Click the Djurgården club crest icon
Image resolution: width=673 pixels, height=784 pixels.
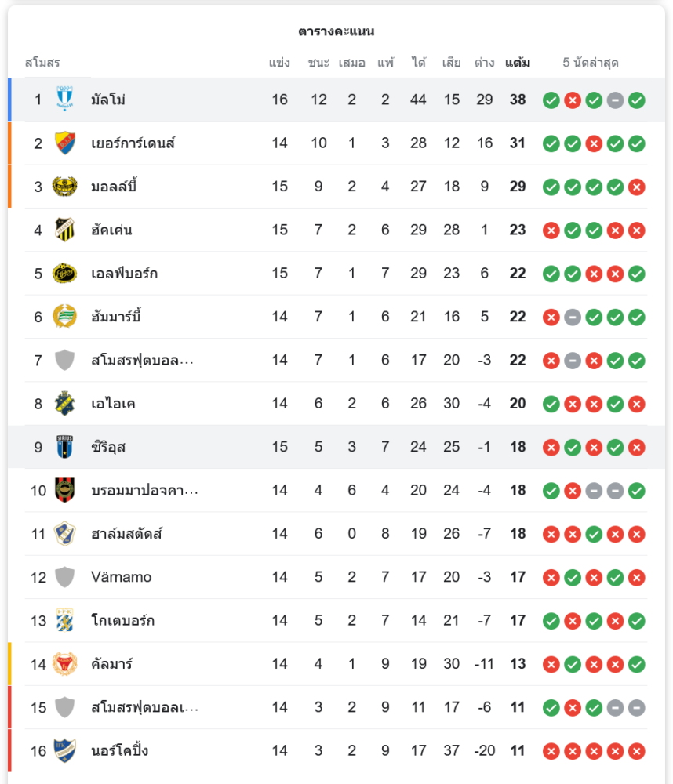click(x=64, y=143)
